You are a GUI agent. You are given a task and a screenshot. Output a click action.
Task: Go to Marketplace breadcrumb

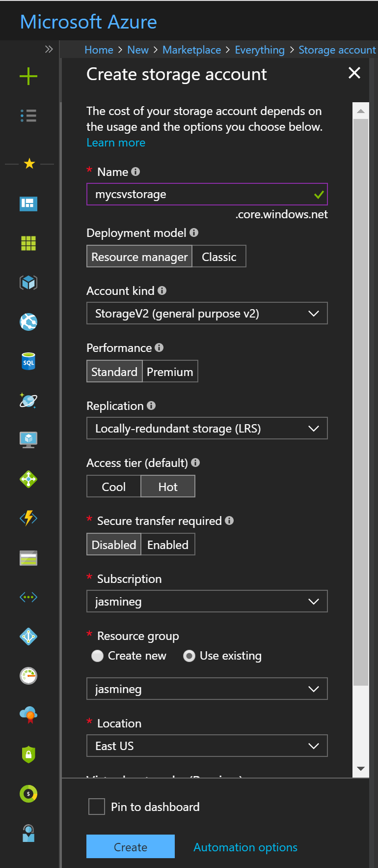[x=191, y=50]
